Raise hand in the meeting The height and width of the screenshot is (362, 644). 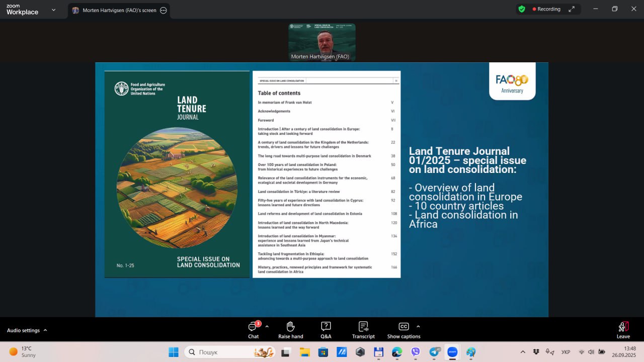[290, 330]
